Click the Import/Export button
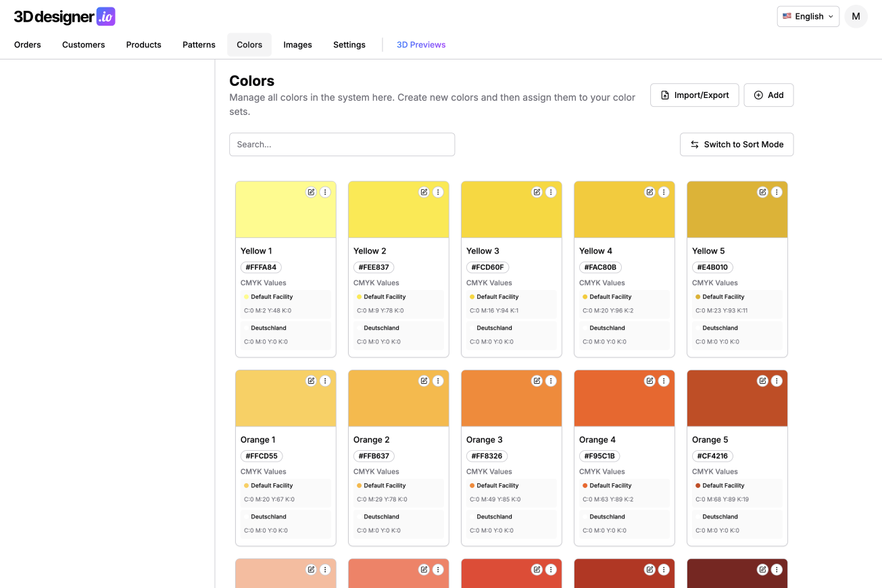The height and width of the screenshot is (588, 882). [694, 95]
